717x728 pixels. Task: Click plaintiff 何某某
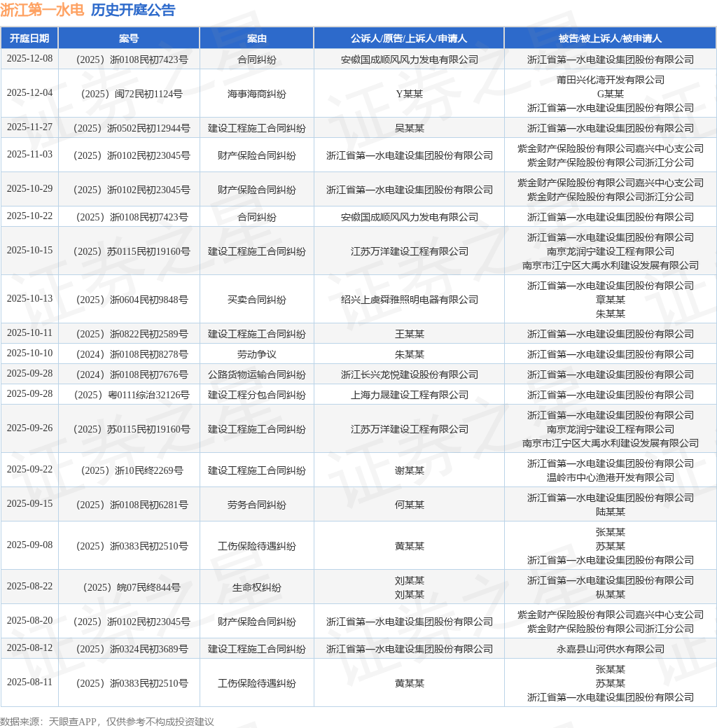[409, 505]
